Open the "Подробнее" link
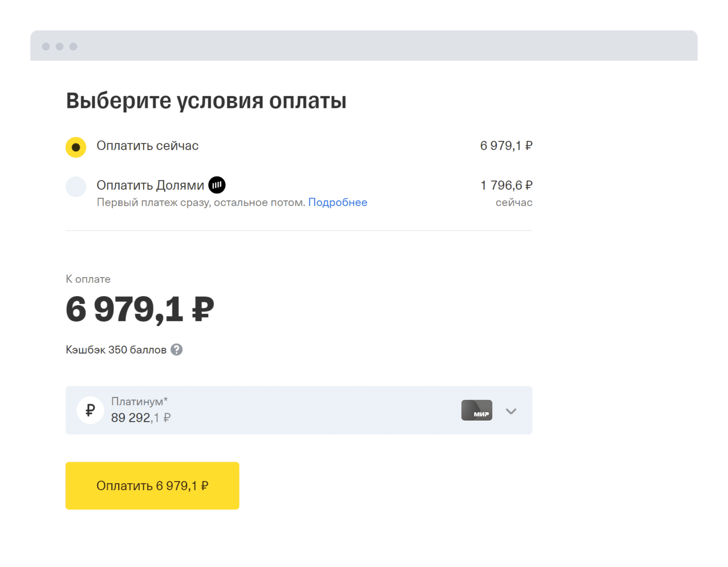The width and height of the screenshot is (728, 567). [x=337, y=202]
